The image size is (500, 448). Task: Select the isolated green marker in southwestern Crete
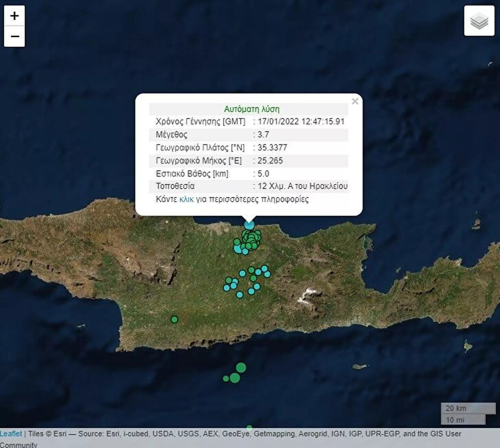174,319
